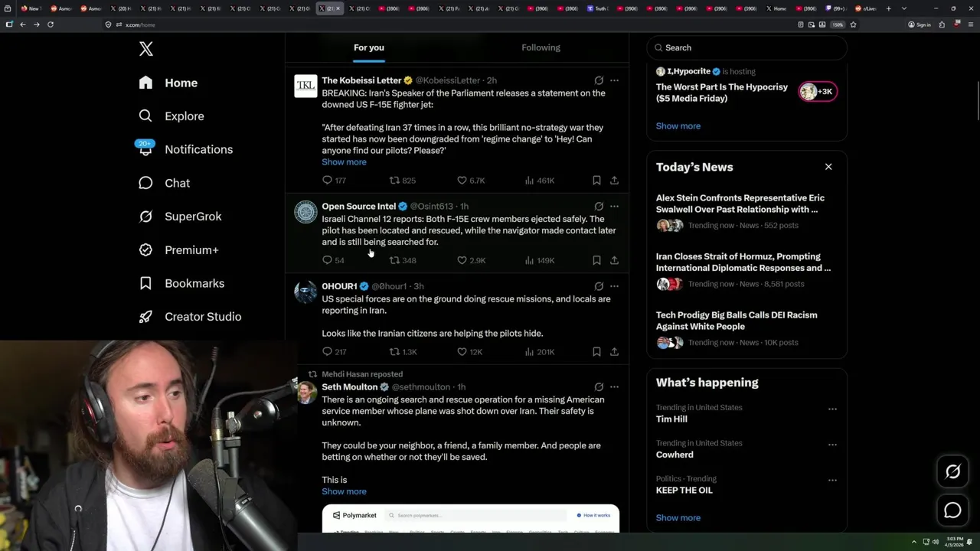Share the Open Source Intel post
Screen dimensions: 980x551
pos(614,260)
